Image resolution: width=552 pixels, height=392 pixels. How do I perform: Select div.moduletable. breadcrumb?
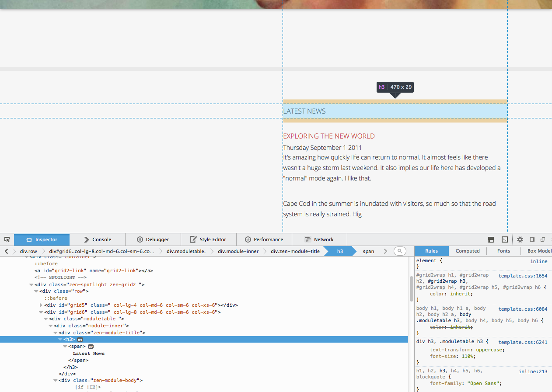pyautogui.click(x=186, y=251)
